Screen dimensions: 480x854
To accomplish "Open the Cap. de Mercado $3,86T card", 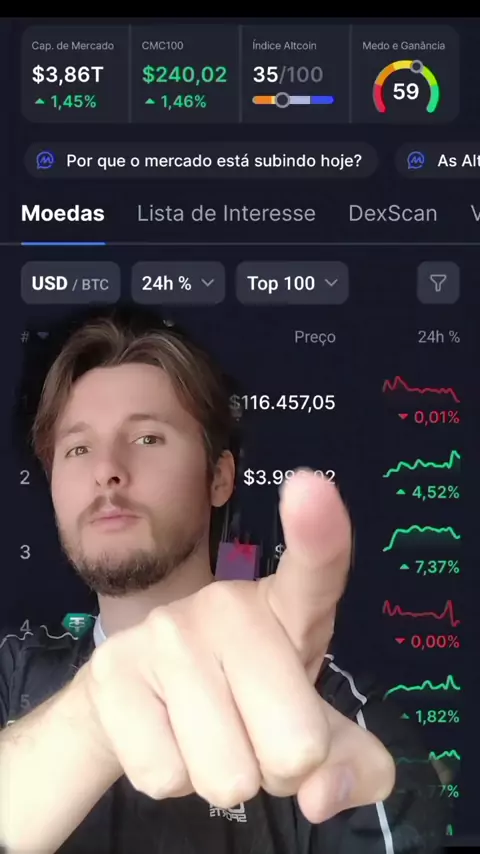I will tap(76, 74).
